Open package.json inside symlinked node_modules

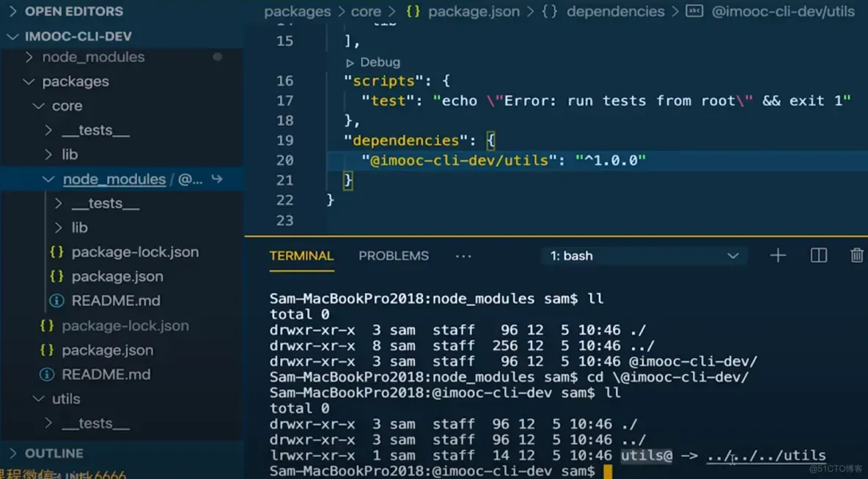click(117, 276)
